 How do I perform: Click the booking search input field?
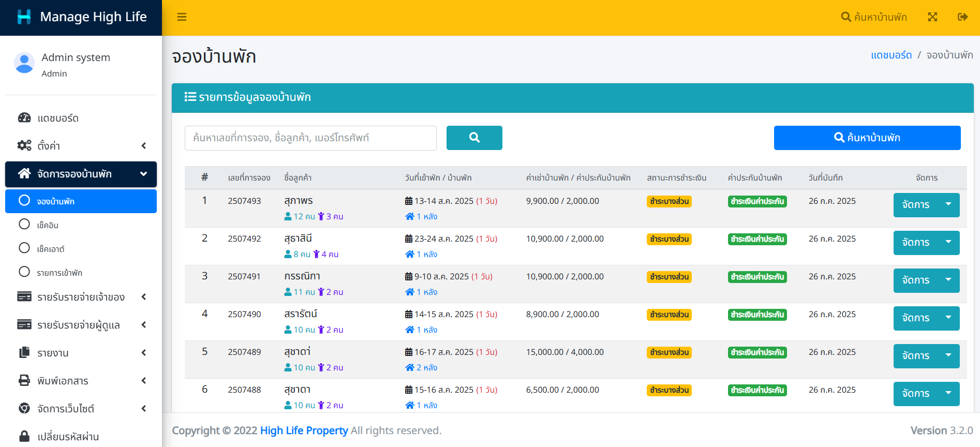[310, 138]
